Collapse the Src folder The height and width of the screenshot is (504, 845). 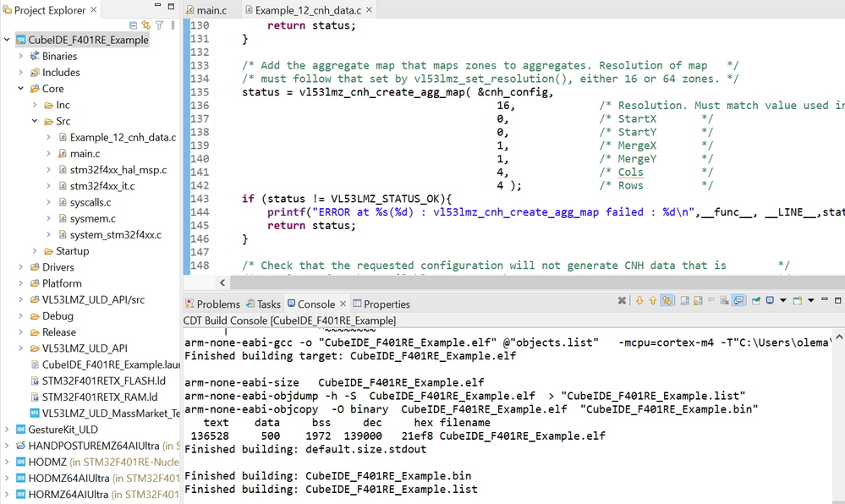(35, 121)
